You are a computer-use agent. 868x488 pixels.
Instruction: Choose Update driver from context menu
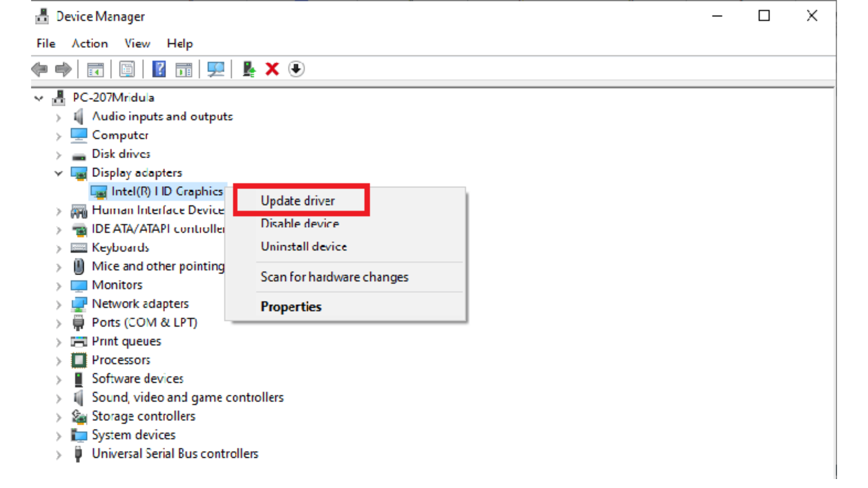pyautogui.click(x=297, y=201)
